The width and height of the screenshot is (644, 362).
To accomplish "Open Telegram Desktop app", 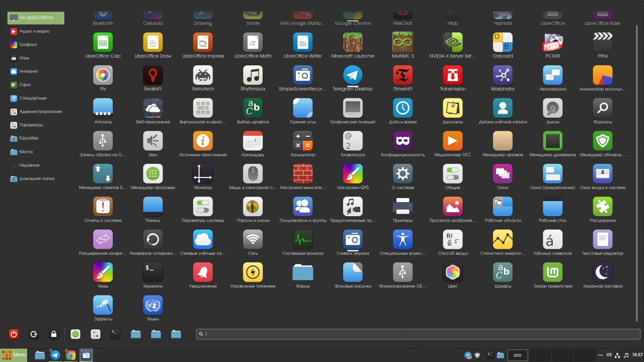I will click(353, 75).
